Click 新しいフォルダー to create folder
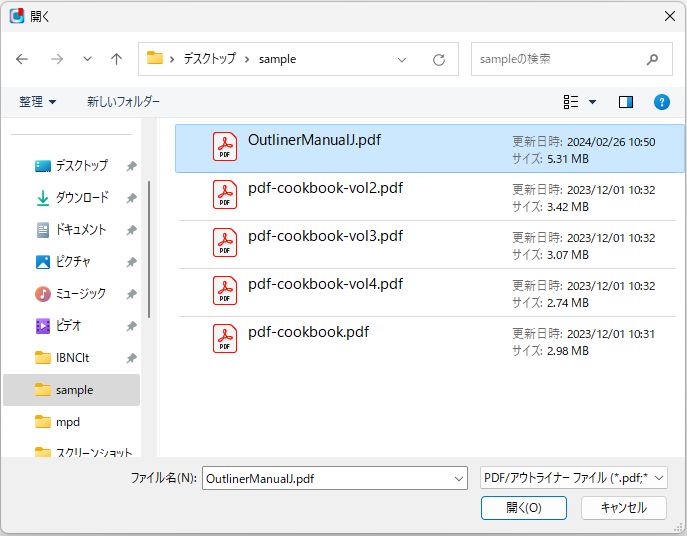 pos(123,102)
